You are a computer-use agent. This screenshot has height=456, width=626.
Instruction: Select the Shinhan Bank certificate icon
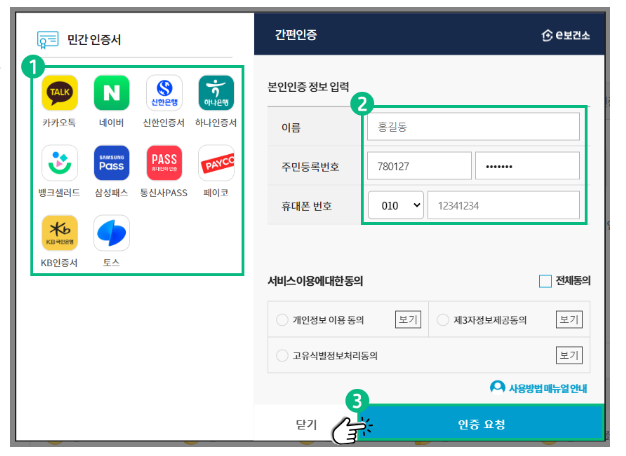pyautogui.click(x=164, y=93)
